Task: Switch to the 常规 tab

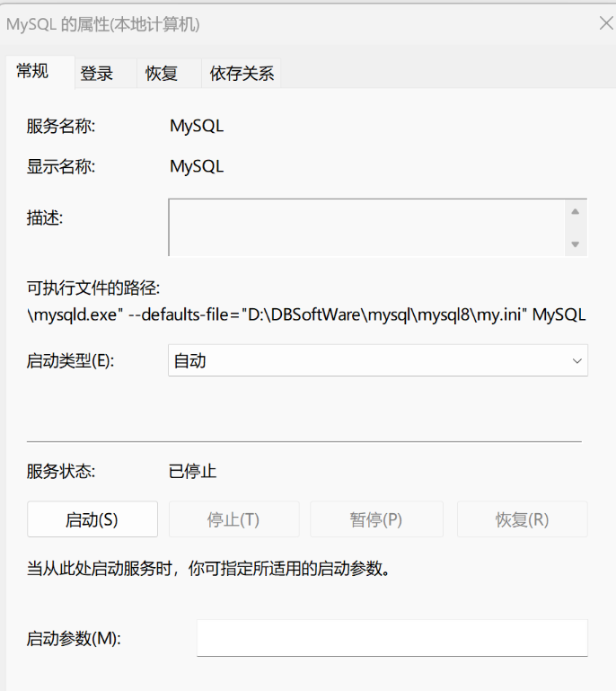Action: (40, 72)
